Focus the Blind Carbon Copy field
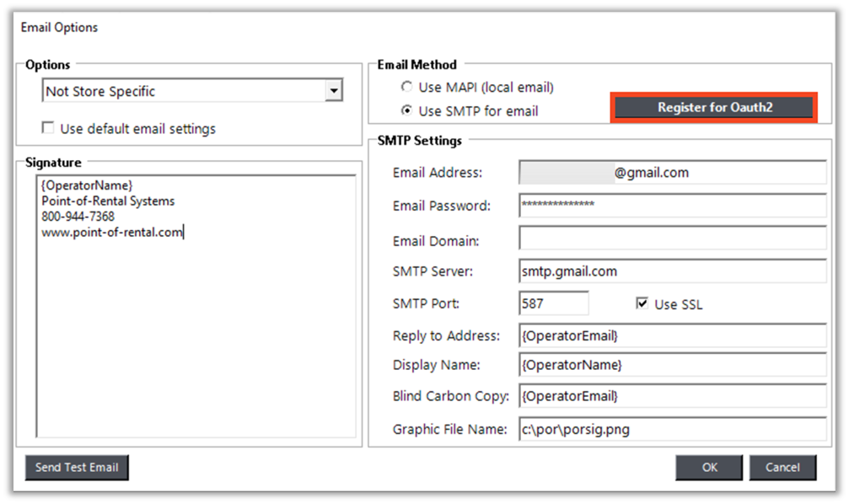This screenshot has height=504, width=849. [x=672, y=396]
